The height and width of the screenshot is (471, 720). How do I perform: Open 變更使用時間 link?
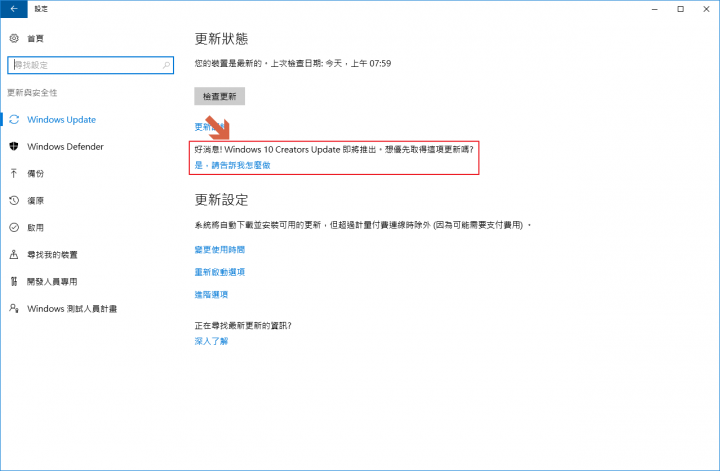(x=219, y=249)
